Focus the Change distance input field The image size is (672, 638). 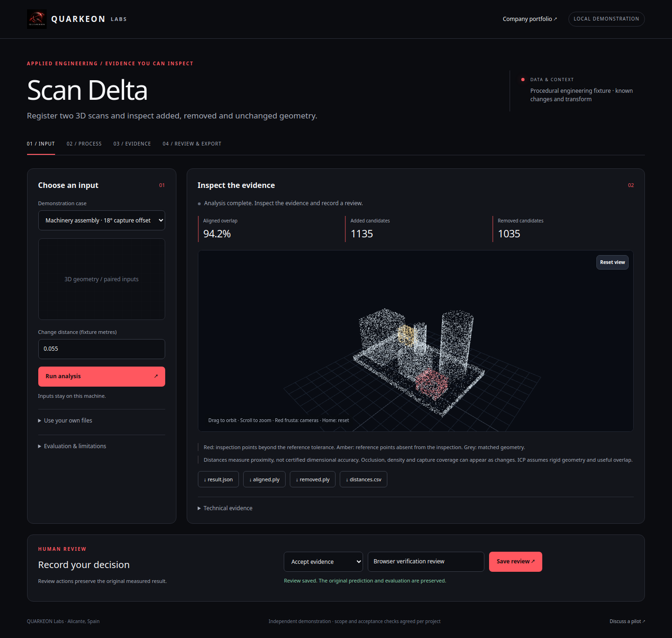(102, 349)
